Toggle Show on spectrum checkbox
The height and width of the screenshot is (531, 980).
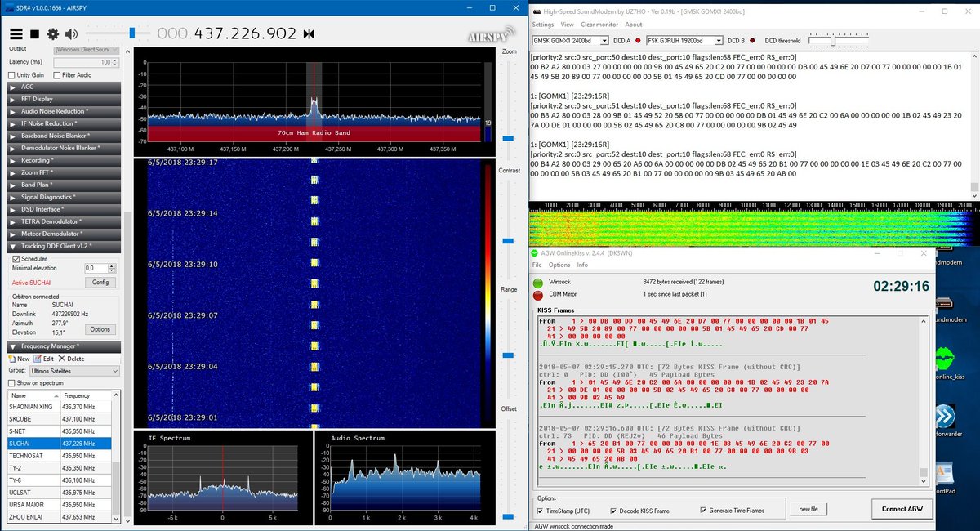coord(11,382)
